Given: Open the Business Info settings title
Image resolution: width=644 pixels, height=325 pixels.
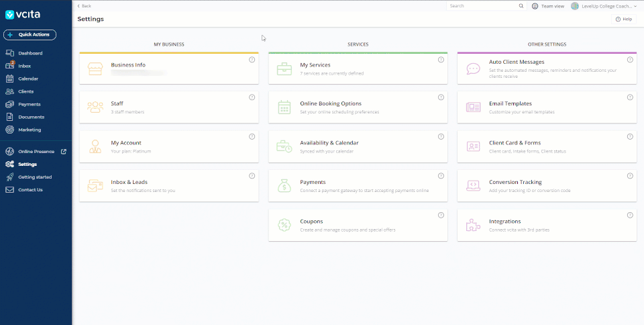Looking at the screenshot, I should 128,65.
